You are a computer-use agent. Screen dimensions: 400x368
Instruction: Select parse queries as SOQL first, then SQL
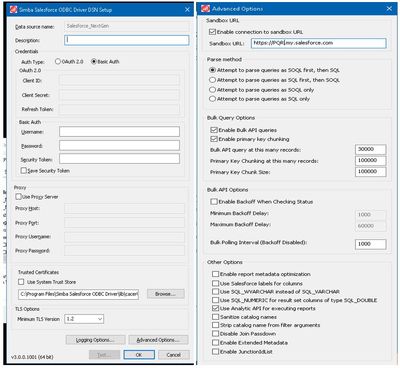coord(212,70)
